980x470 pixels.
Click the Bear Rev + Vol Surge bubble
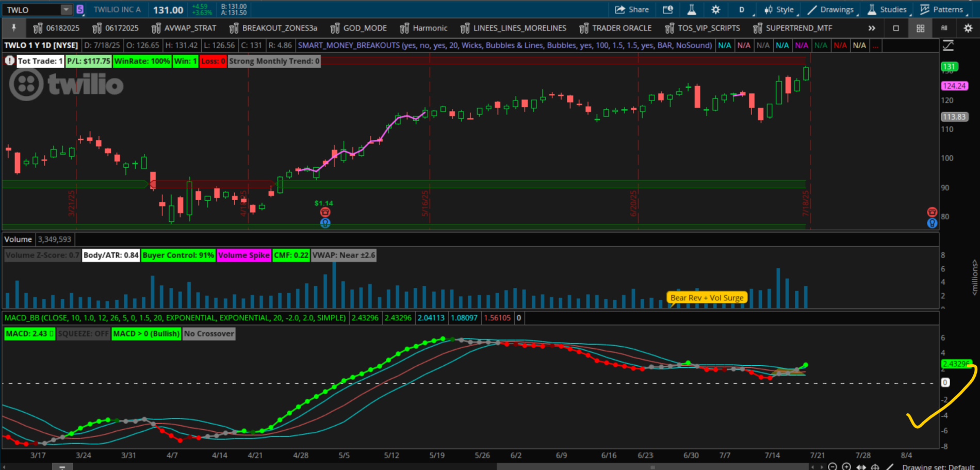pos(707,298)
